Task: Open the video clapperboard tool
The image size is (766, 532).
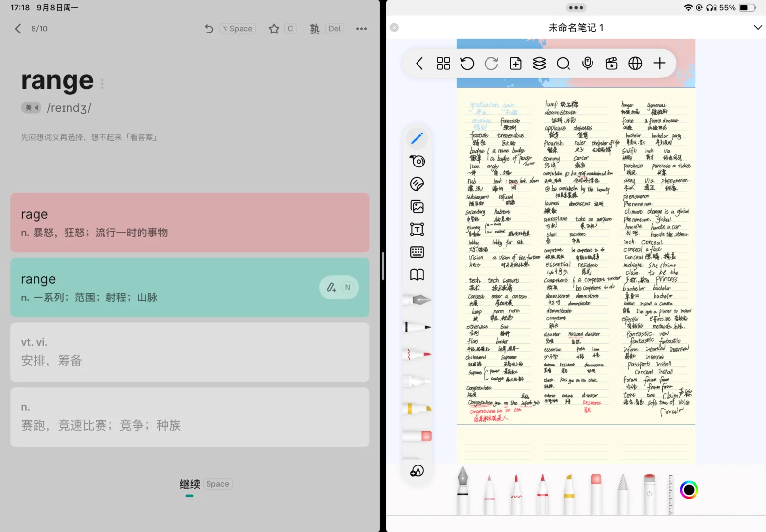Action: click(x=611, y=64)
